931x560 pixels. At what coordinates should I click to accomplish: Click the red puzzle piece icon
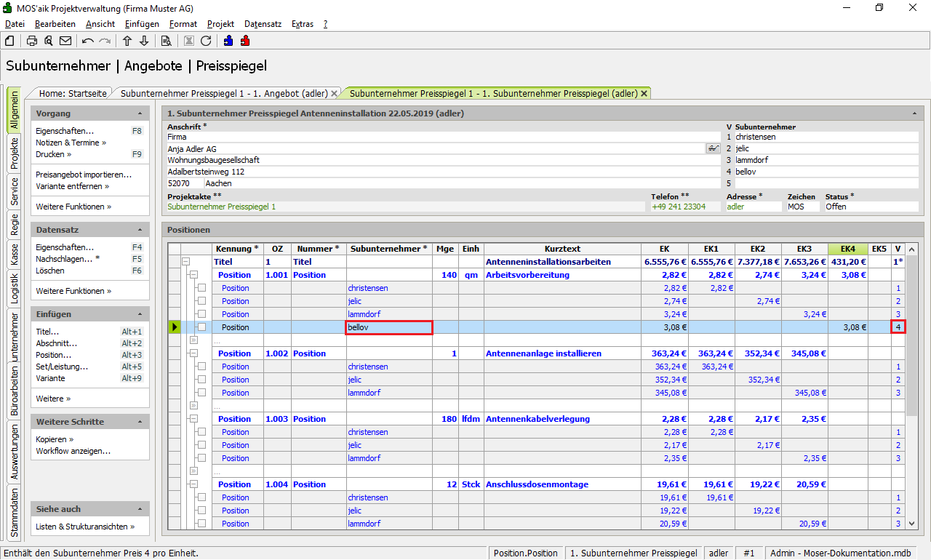click(x=245, y=41)
